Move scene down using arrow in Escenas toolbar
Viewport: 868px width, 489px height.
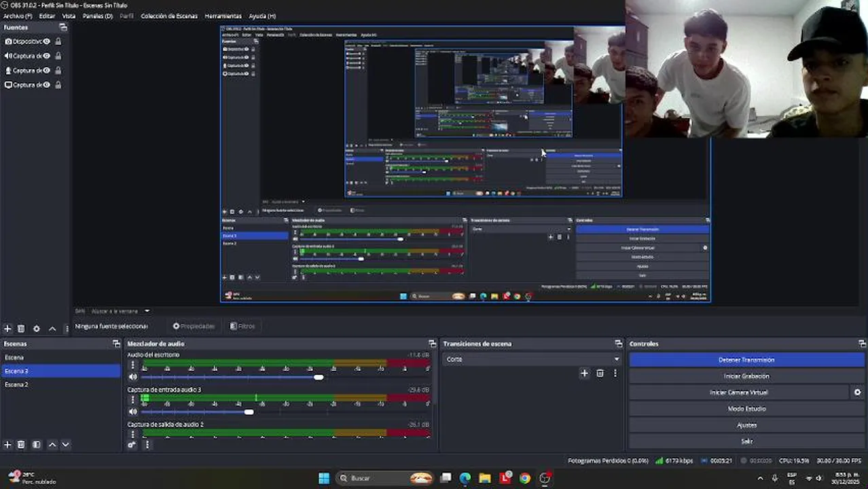pos(65,445)
